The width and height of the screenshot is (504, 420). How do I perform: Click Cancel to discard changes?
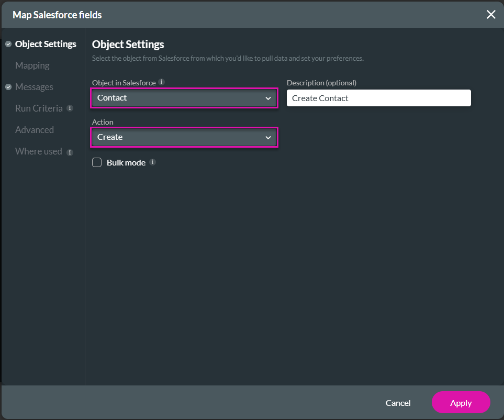coord(398,403)
